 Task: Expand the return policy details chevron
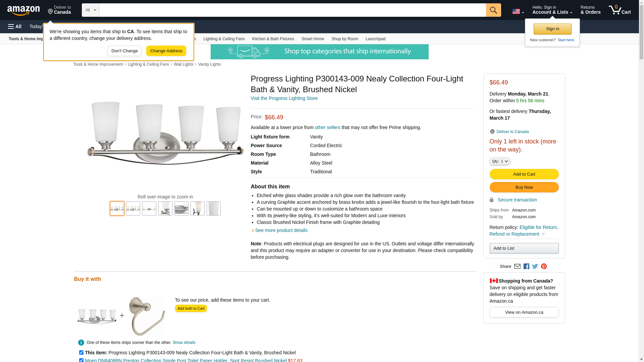point(543,234)
